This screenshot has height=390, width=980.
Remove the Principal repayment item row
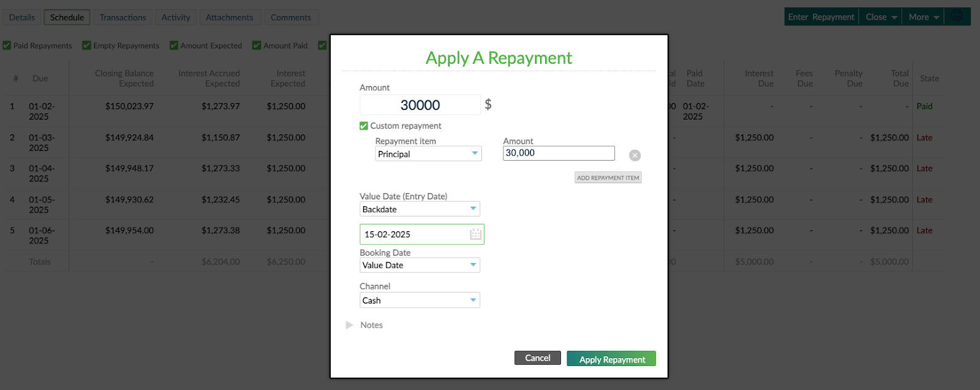pyautogui.click(x=635, y=155)
